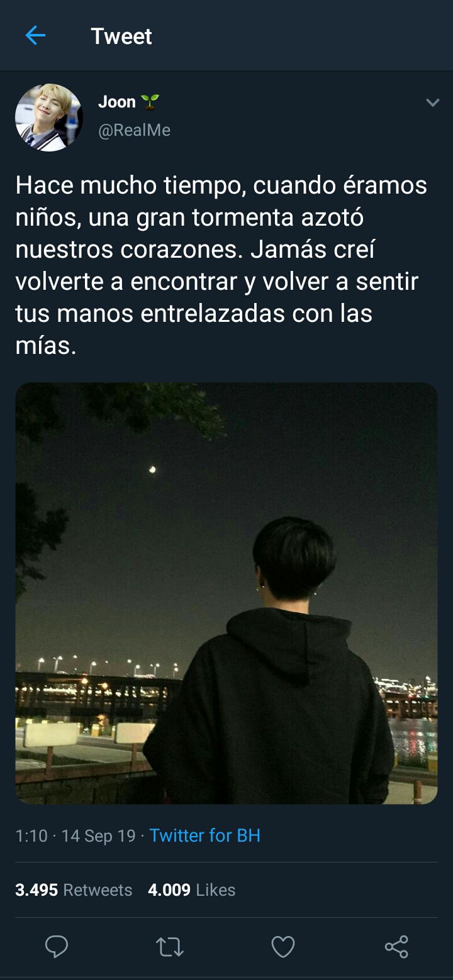453x980 pixels.
Task: View the 3.495 Retweets list
Action: (x=74, y=890)
